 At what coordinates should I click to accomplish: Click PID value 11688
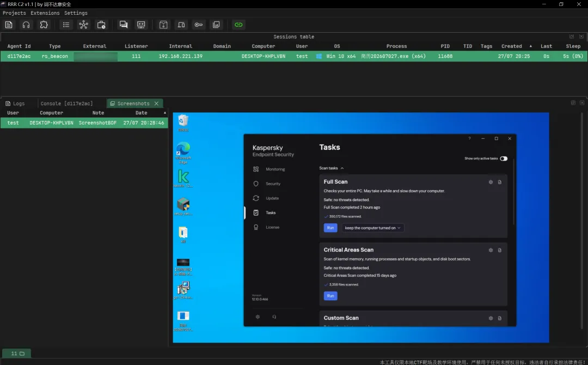click(x=445, y=56)
